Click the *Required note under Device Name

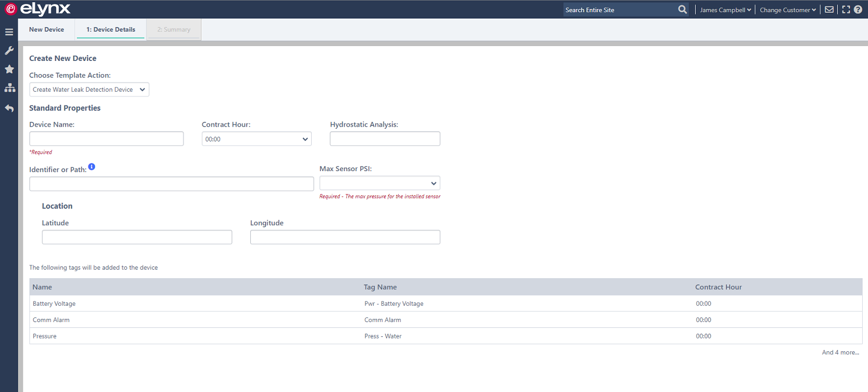(x=41, y=152)
